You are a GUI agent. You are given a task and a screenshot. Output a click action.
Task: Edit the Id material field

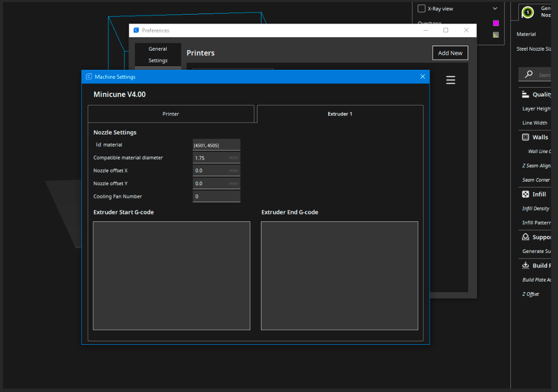point(216,145)
